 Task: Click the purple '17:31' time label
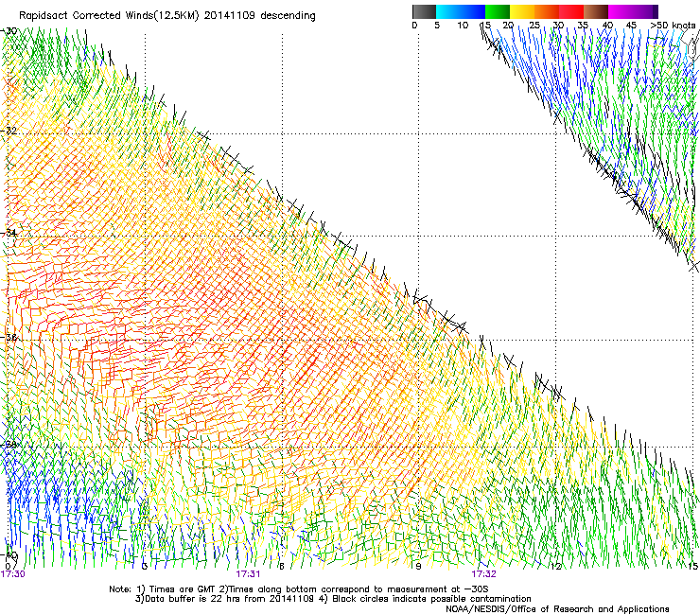248,574
